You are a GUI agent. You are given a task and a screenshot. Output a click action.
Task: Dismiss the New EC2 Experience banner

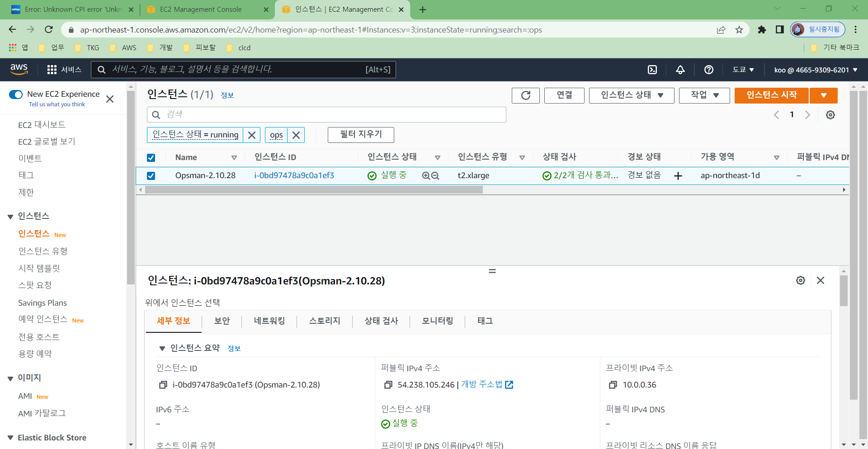(x=110, y=99)
